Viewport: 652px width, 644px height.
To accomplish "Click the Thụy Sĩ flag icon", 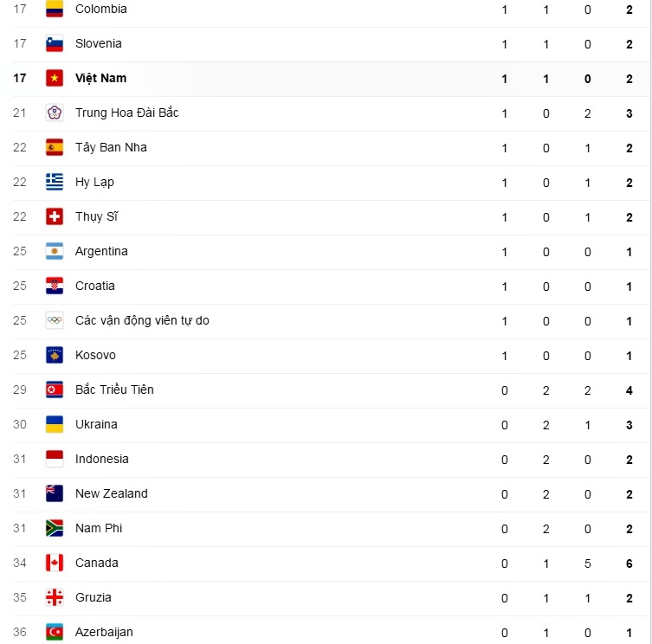I will (x=55, y=217).
